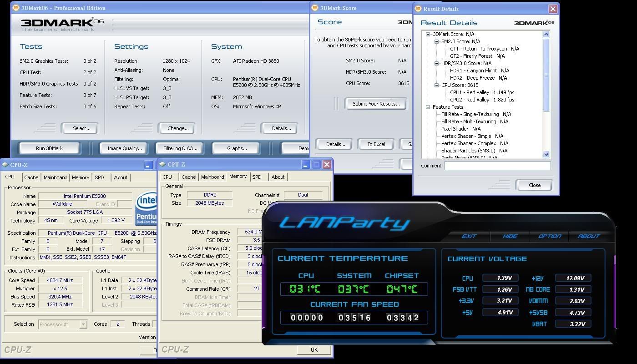Screen dimensions: 637x364
Task: Click To Excel button in 3DMark Score
Action: coord(376,144)
